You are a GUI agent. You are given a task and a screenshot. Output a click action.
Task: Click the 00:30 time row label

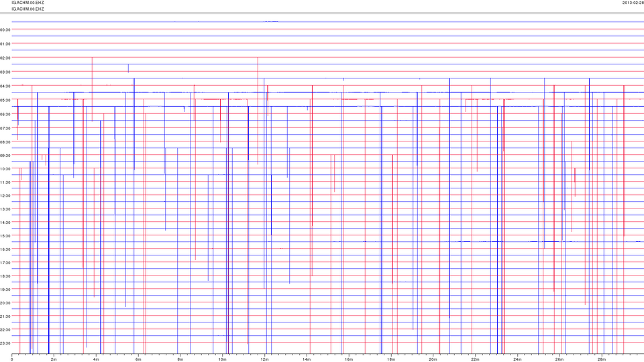5,29
